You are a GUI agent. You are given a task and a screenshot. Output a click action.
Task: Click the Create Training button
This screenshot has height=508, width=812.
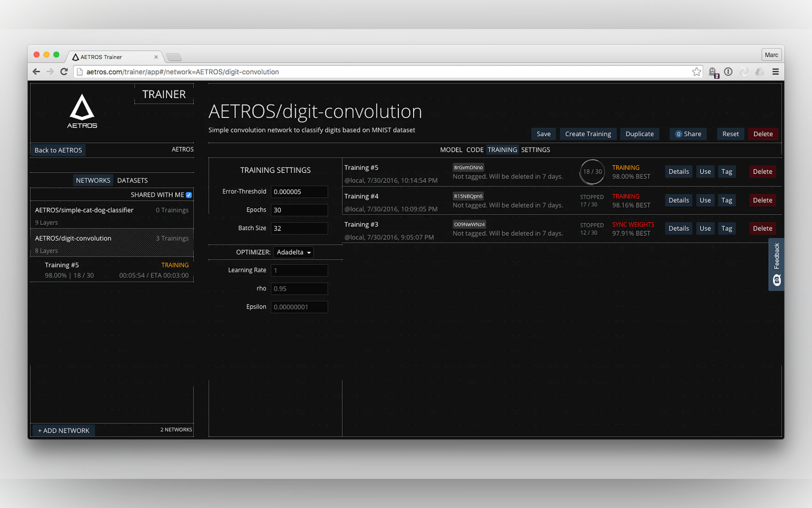(x=588, y=134)
